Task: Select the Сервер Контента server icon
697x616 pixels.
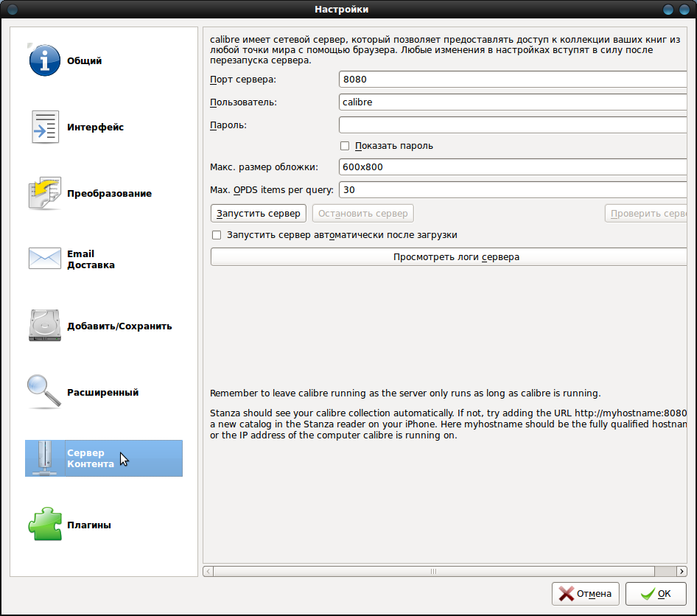Action: 44,458
